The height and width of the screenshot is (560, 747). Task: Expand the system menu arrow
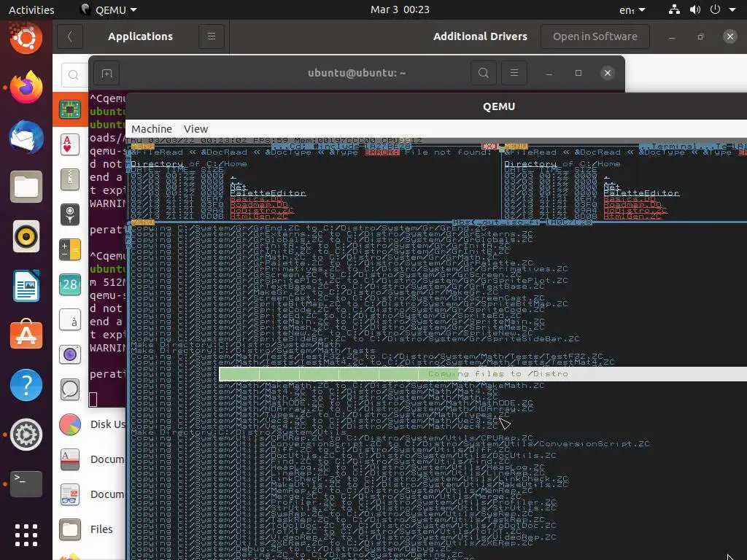732,9
